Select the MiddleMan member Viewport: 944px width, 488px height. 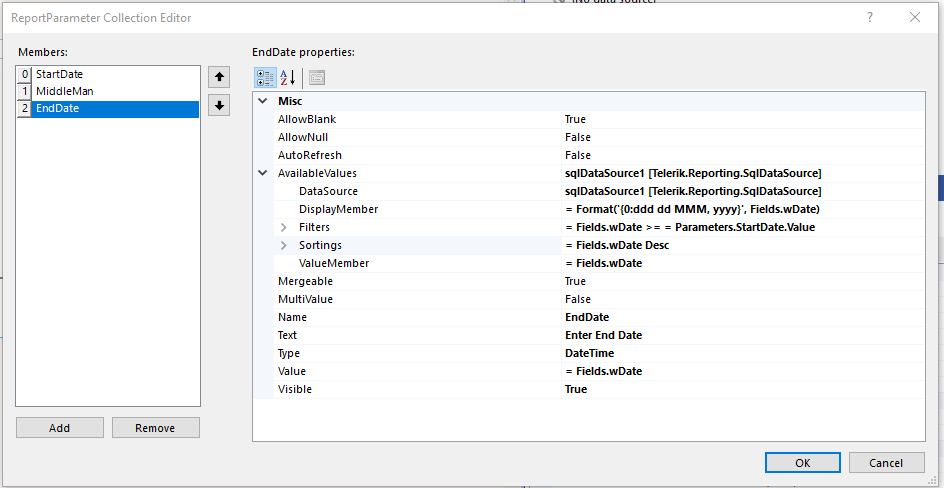point(64,91)
